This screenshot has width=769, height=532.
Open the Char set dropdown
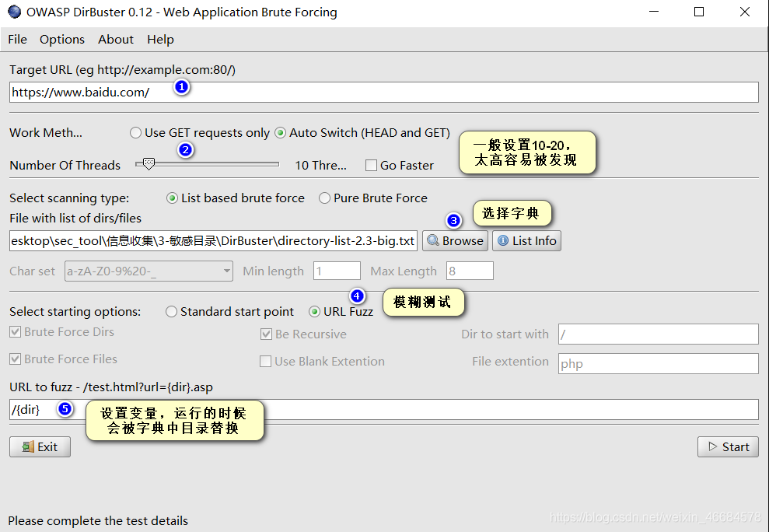tap(149, 271)
